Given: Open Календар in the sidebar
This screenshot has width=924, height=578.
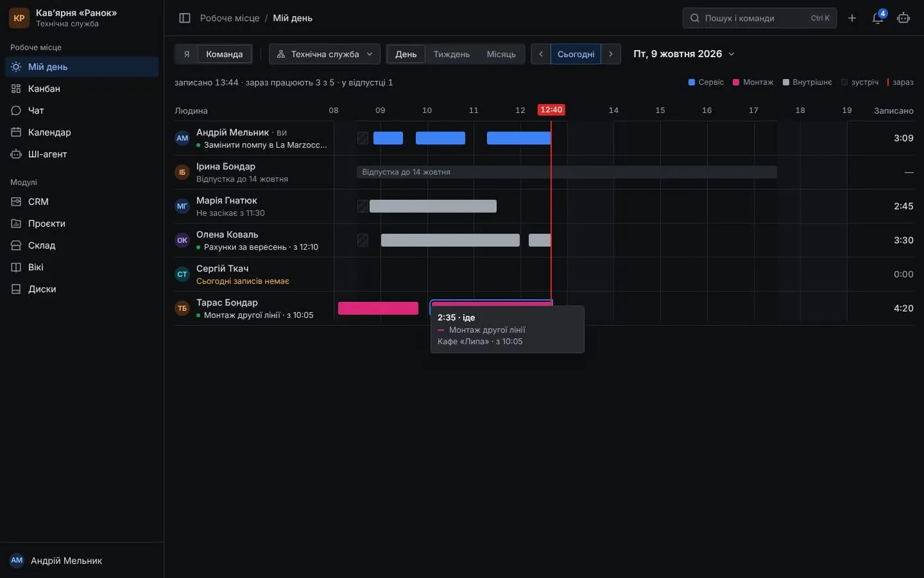Looking at the screenshot, I should [81, 132].
